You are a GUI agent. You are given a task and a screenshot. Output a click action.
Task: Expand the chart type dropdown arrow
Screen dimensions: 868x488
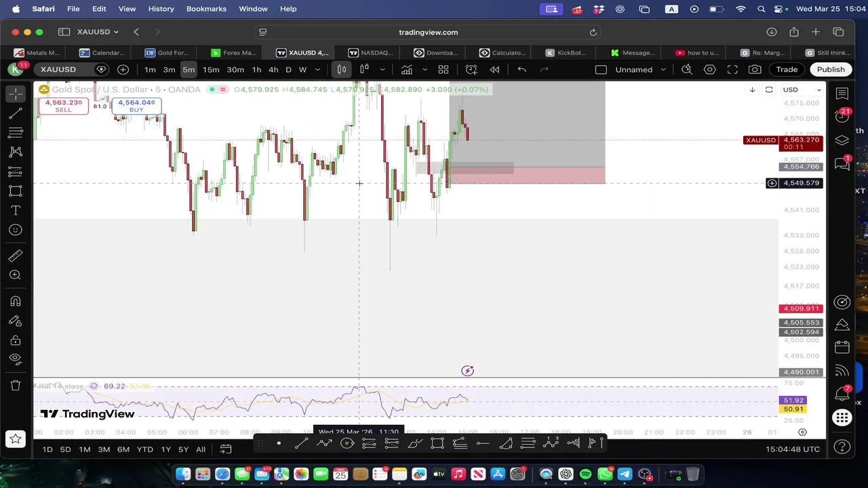(x=382, y=69)
